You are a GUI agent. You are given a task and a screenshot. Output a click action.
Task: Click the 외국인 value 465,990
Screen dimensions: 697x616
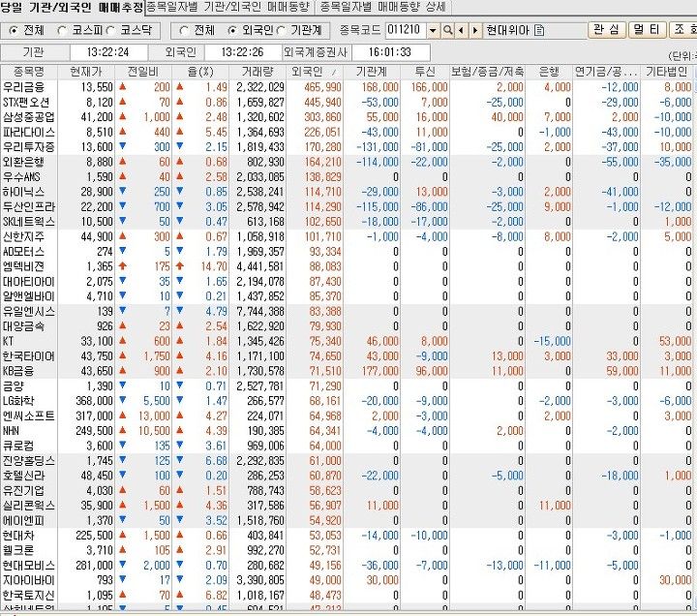click(x=323, y=87)
